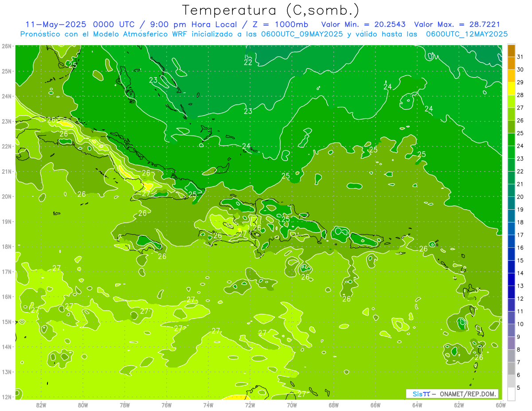Click the yellow colorbar segment between 28 and 29
Screen dimensions: 532x411
click(x=512, y=88)
